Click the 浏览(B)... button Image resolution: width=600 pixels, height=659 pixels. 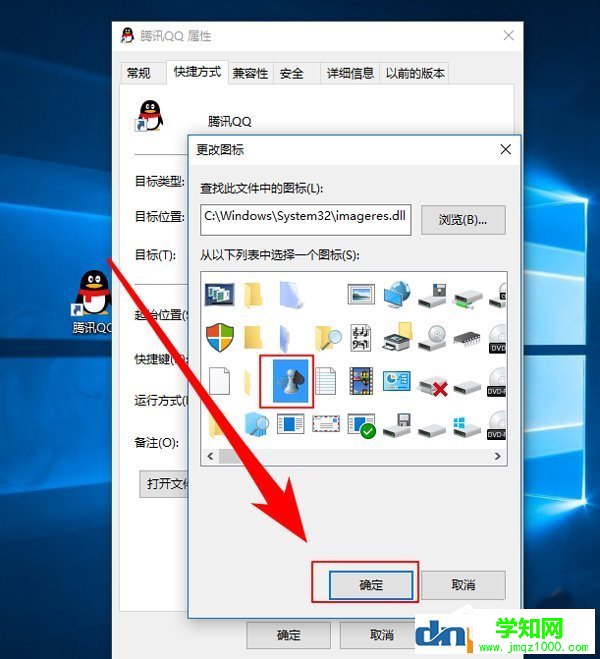click(x=463, y=220)
